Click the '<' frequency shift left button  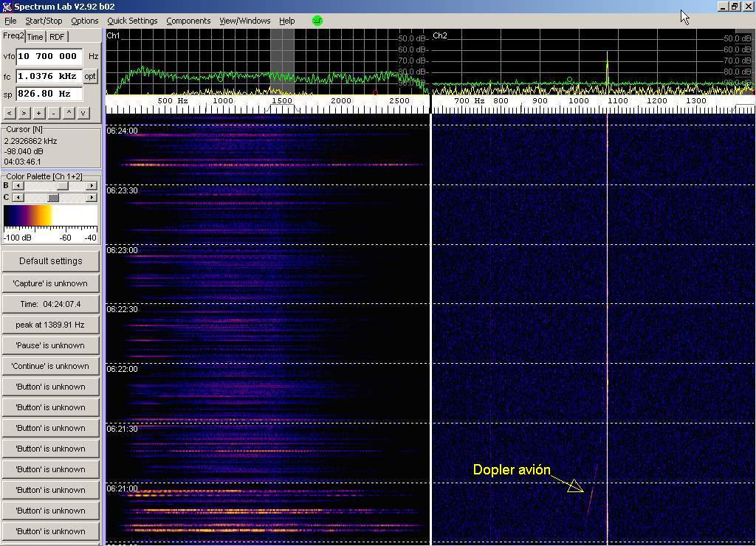click(x=9, y=113)
